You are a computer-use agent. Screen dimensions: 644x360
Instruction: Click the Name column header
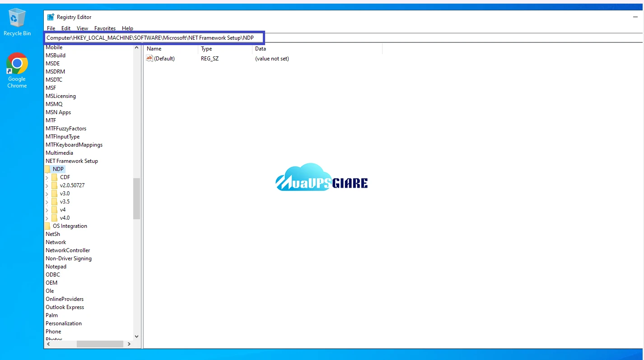click(154, 49)
